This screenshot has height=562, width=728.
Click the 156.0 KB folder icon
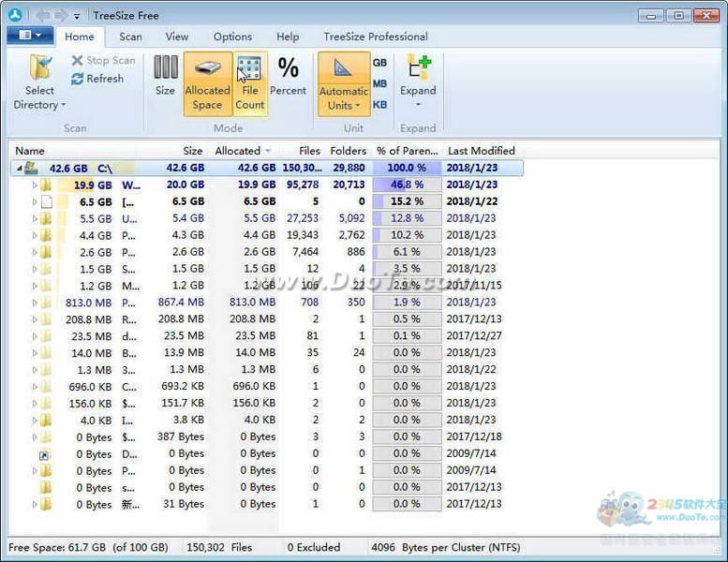click(46, 404)
